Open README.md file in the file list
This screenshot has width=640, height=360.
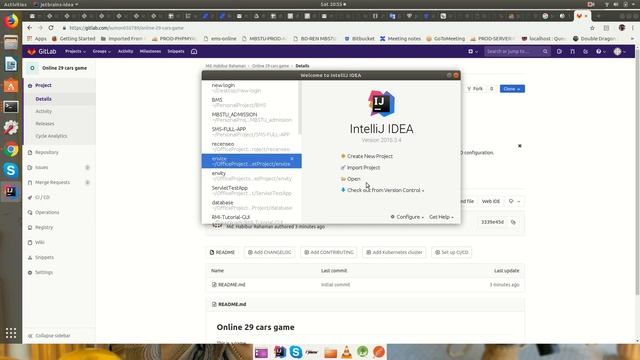[x=231, y=284]
